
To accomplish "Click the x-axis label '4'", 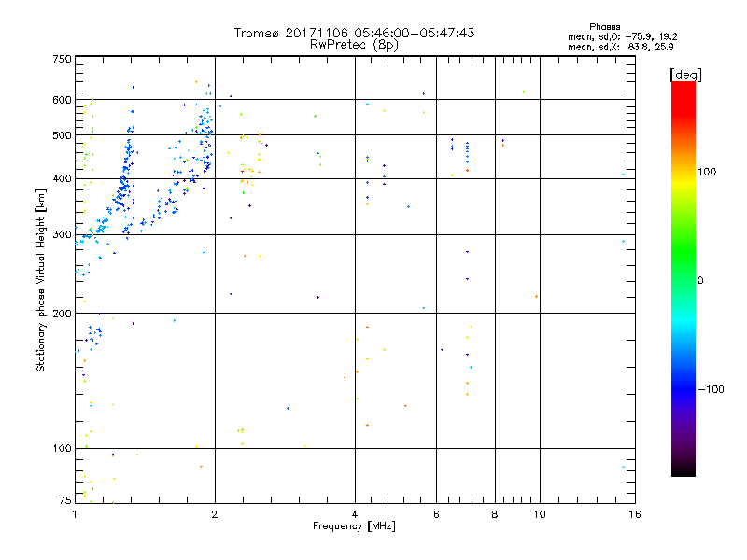I will 355,514.
